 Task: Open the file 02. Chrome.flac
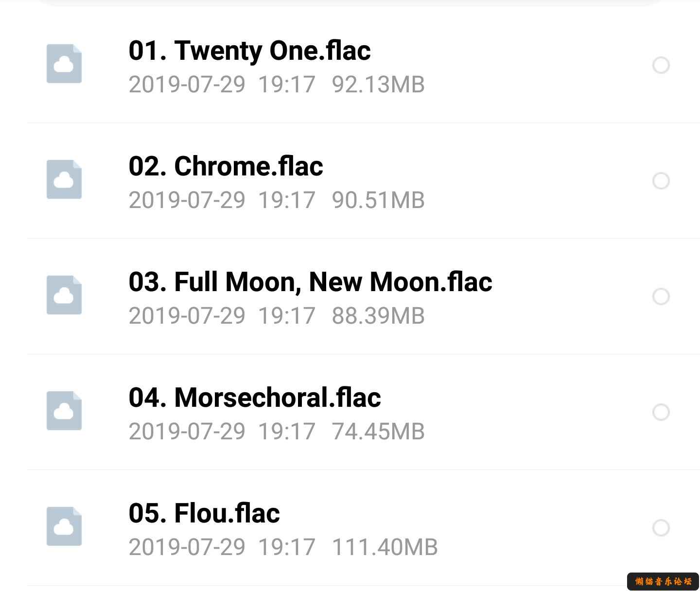click(x=226, y=166)
